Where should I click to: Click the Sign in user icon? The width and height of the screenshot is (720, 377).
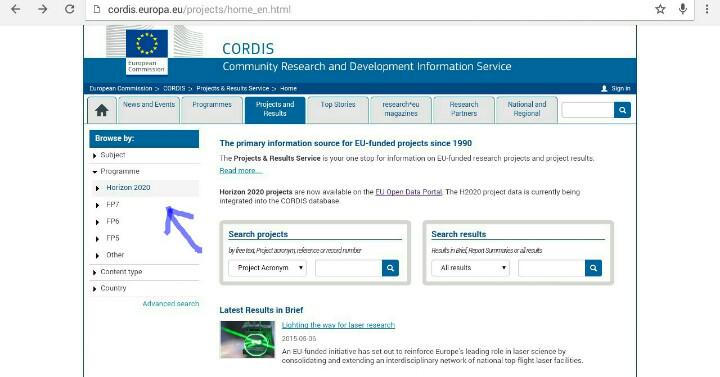(x=604, y=88)
